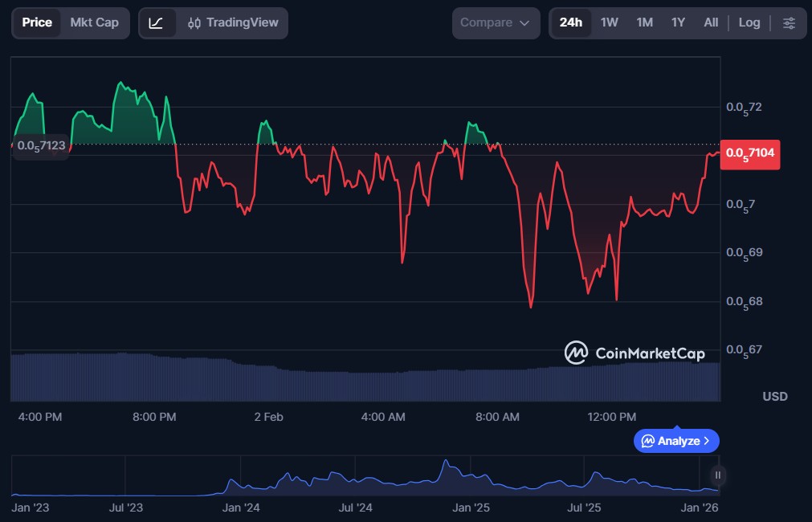Expand the Compare dropdown
The image size is (812, 522).
pos(496,22)
